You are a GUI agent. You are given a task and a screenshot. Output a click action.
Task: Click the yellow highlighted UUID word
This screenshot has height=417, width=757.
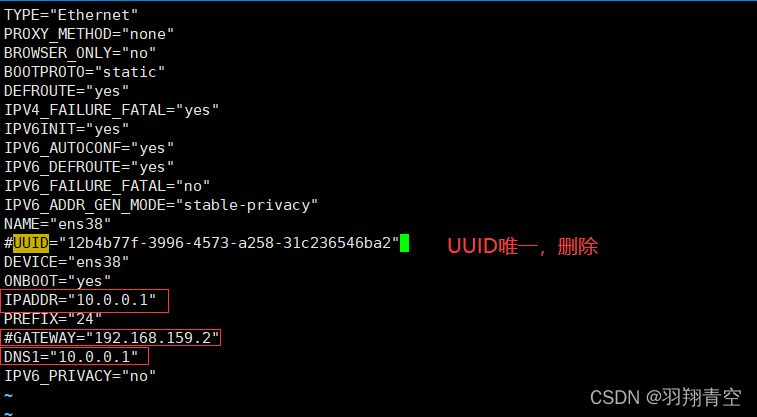click(31, 243)
